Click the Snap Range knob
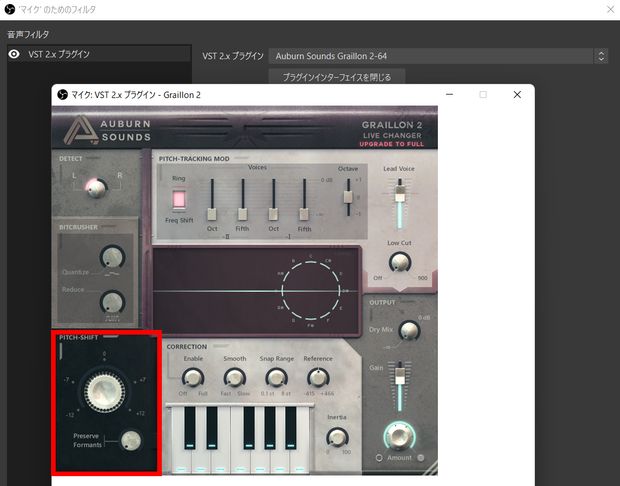Viewport: 620px width, 486px height. (x=276, y=378)
